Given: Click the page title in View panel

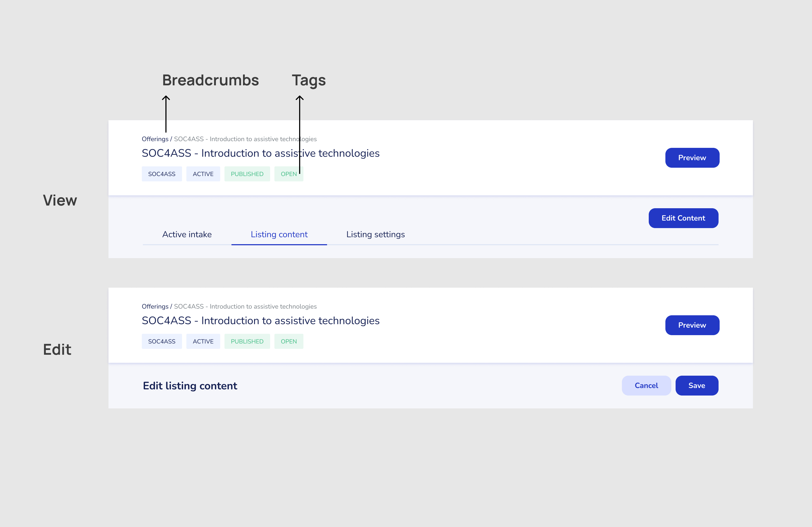Looking at the screenshot, I should (x=260, y=153).
